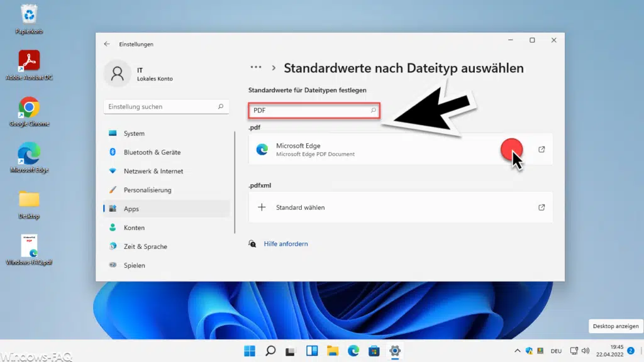Screen dimensions: 644x362
Task: Open the Microsoft Store from the taskbar
Action: [374, 351]
